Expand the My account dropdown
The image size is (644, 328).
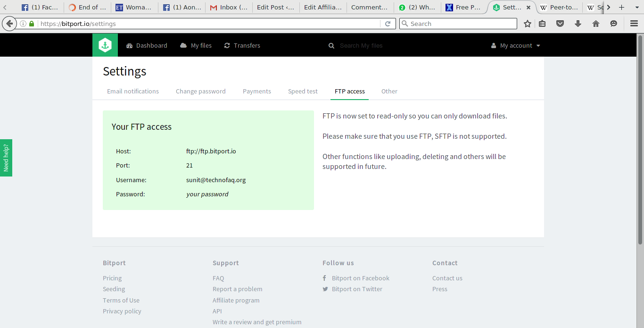click(516, 46)
